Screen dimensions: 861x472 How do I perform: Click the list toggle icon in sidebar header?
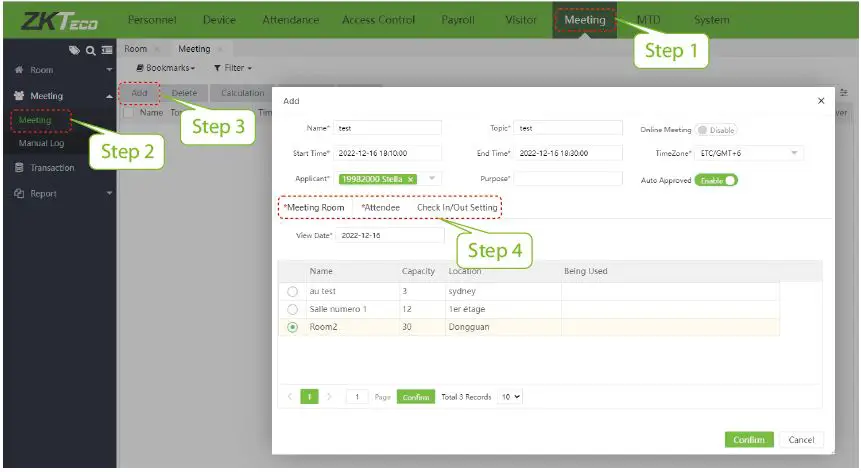(107, 50)
